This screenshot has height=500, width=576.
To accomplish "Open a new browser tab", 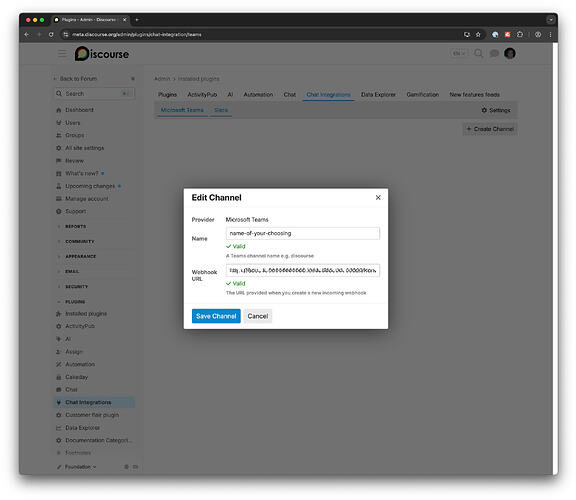I will pyautogui.click(x=137, y=20).
